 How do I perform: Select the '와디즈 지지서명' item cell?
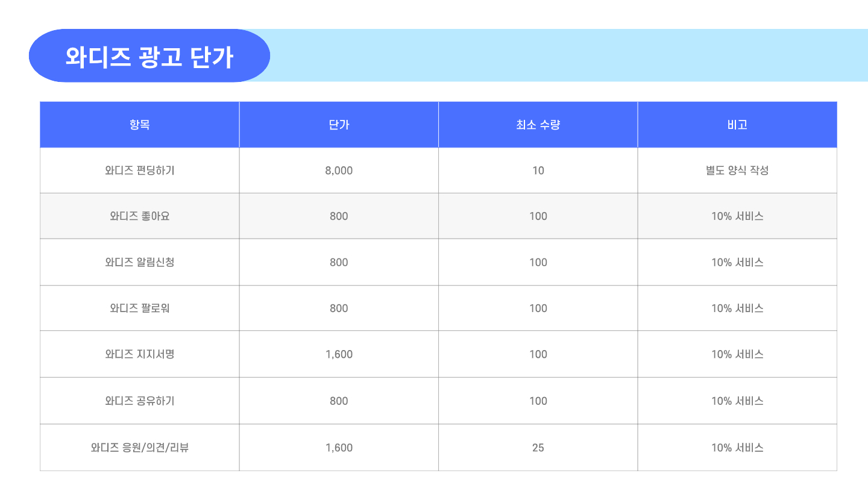[140, 354]
